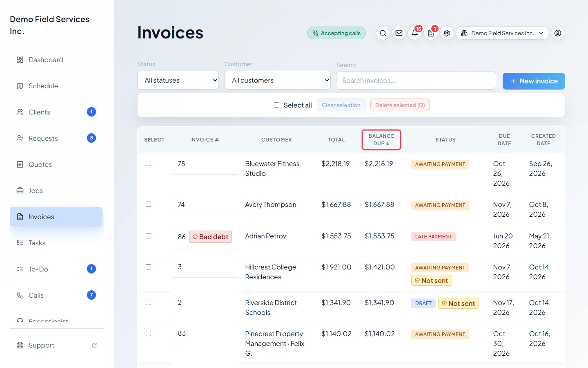Viewport: 588px width, 368px height.
Task: Click the Tasks list icon in sidebar
Action: [20, 243]
